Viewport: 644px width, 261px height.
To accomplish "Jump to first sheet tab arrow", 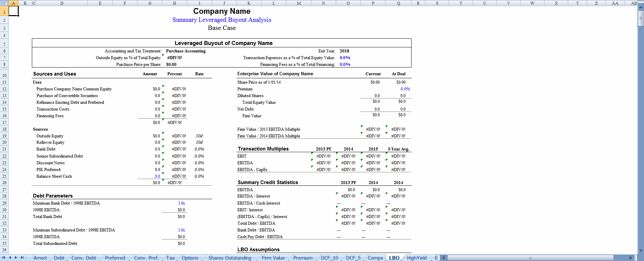I will tap(4, 258).
